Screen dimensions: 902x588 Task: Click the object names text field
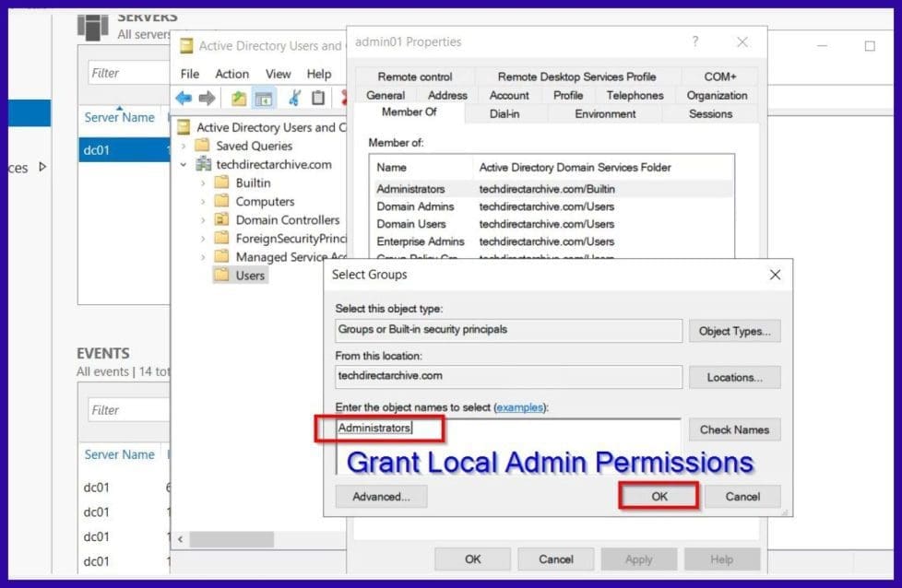coord(507,429)
